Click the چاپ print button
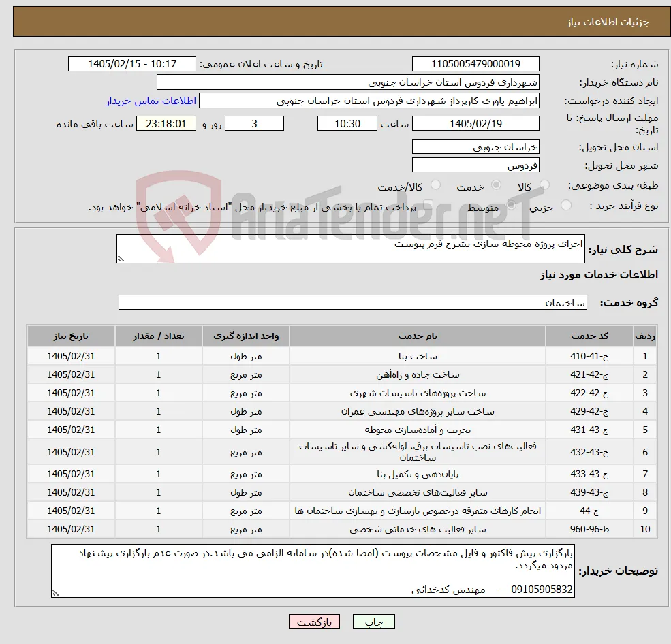 (373, 622)
